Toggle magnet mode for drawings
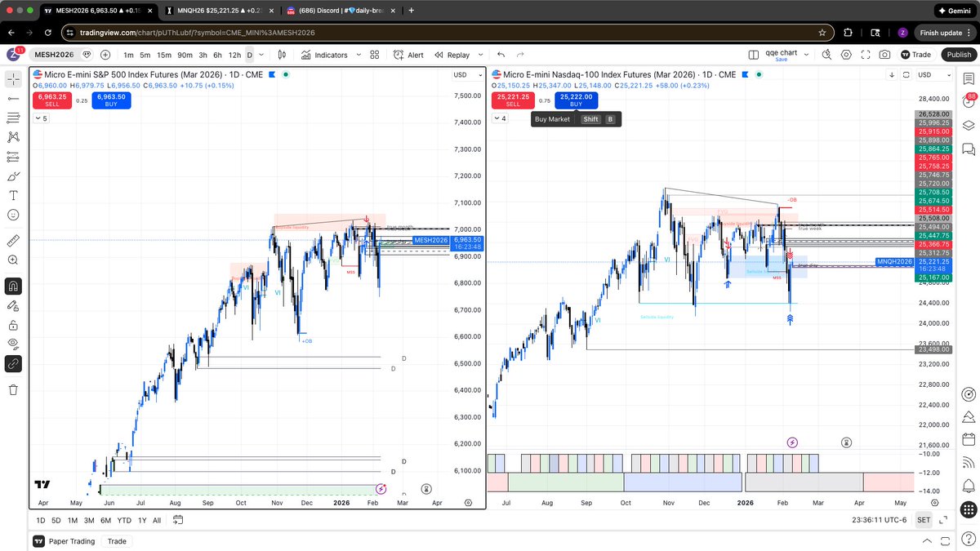Viewport: 980px width, 551px height. (13, 286)
